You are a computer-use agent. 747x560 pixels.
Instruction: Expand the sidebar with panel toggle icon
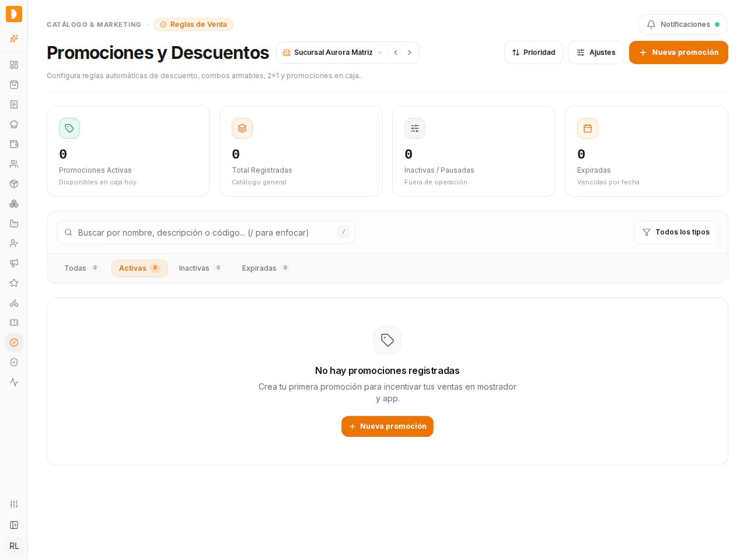(14, 525)
